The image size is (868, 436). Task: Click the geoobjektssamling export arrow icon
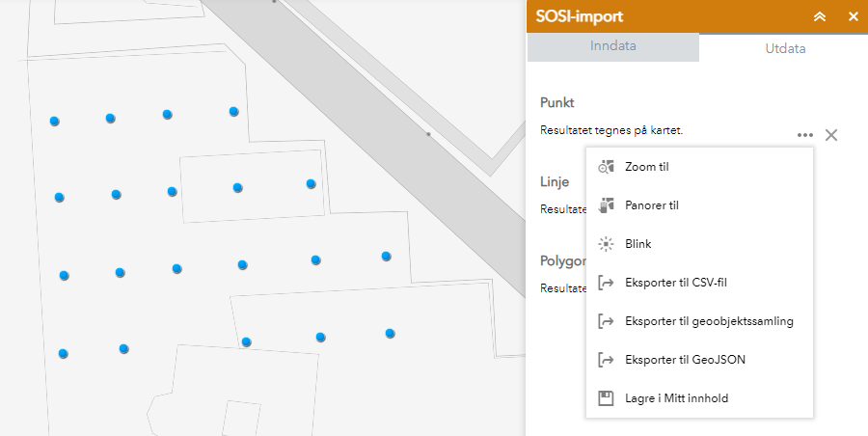point(607,321)
